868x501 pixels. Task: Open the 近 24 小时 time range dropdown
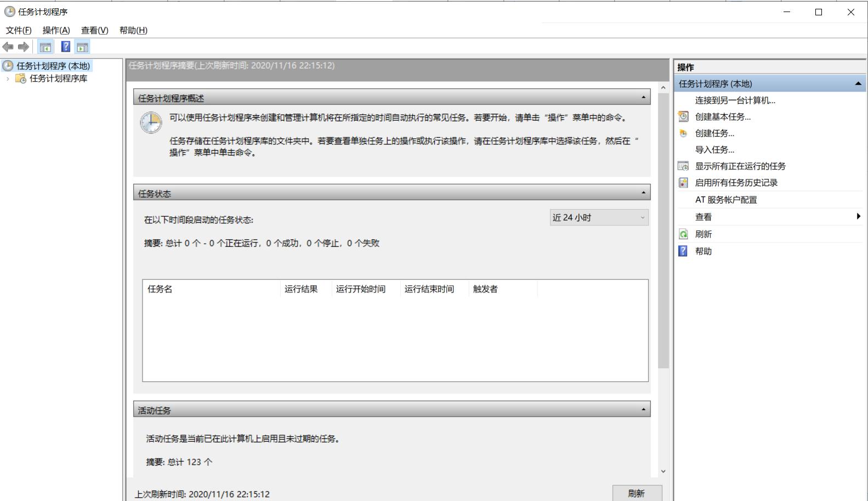(599, 218)
